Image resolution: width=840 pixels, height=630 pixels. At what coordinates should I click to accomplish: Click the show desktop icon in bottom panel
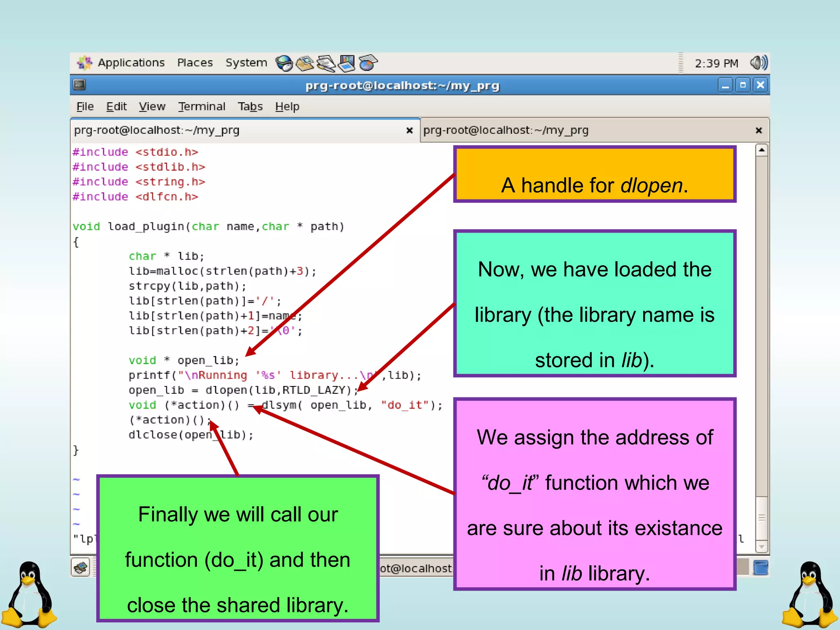81,568
